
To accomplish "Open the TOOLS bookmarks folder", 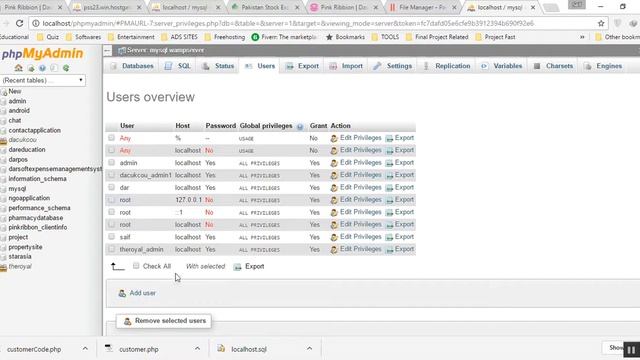I will pos(385,37).
